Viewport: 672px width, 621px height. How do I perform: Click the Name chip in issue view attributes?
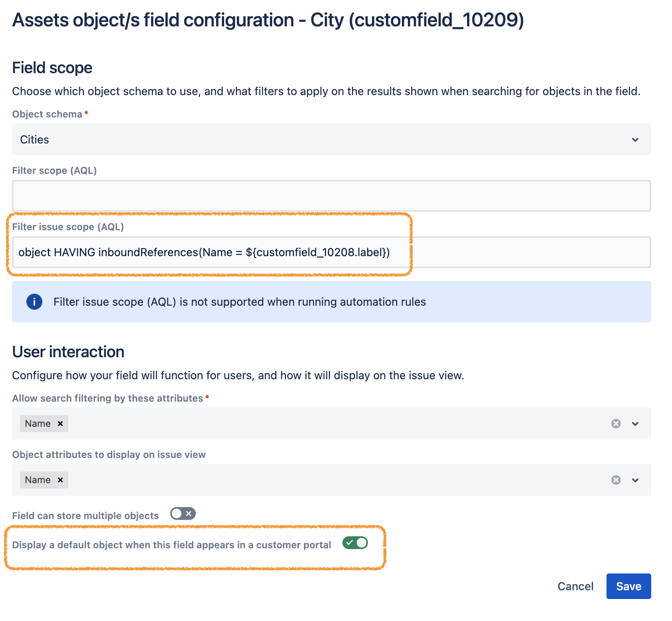click(x=38, y=480)
